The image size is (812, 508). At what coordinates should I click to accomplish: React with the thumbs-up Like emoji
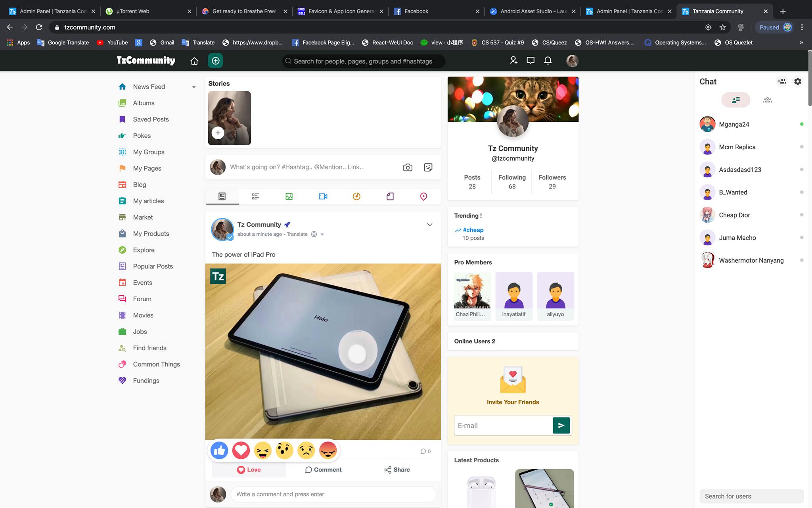[219, 450]
